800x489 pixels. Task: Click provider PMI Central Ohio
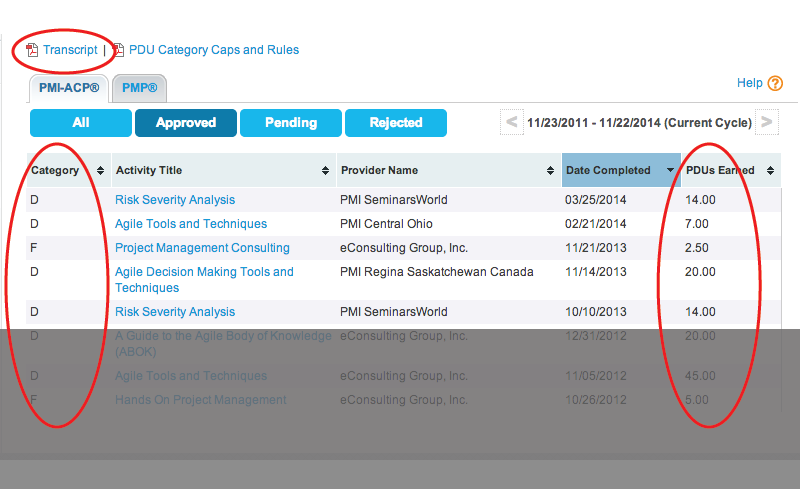coord(386,224)
